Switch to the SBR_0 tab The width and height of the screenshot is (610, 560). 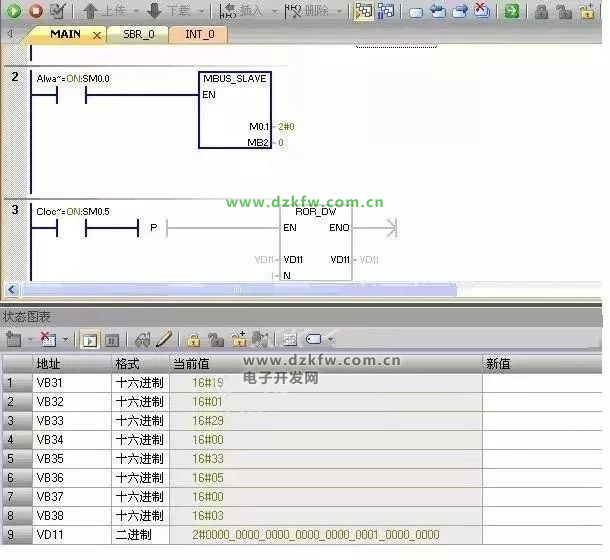click(138, 34)
